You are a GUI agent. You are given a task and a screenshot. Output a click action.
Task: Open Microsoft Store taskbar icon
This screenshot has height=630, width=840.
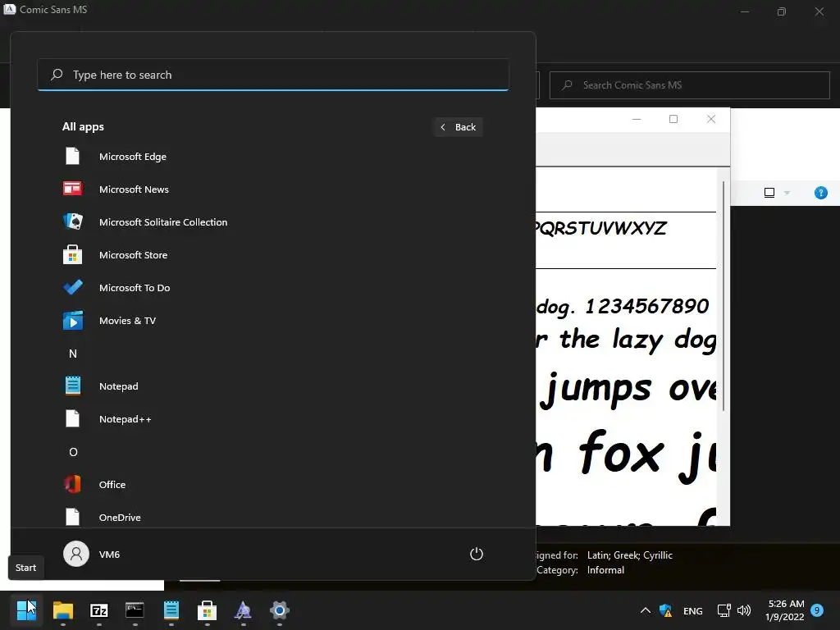207,610
